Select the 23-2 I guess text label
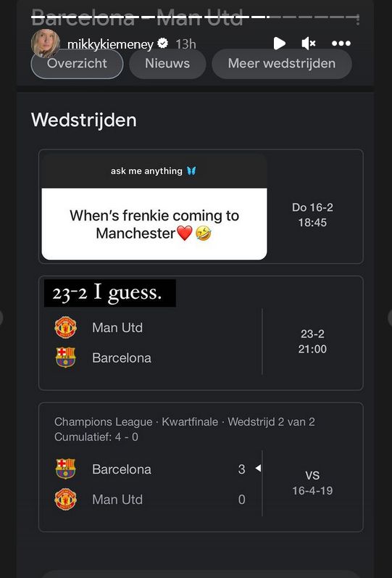Viewport: 392px width, 578px height. click(110, 293)
